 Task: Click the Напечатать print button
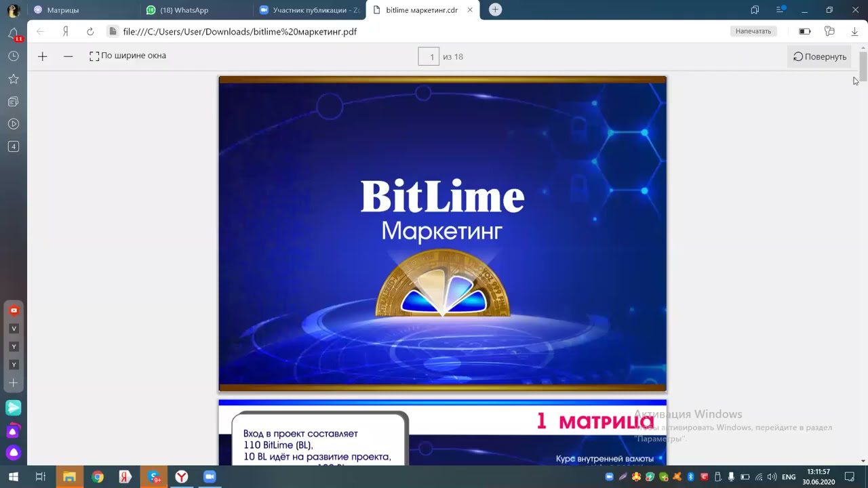753,31
